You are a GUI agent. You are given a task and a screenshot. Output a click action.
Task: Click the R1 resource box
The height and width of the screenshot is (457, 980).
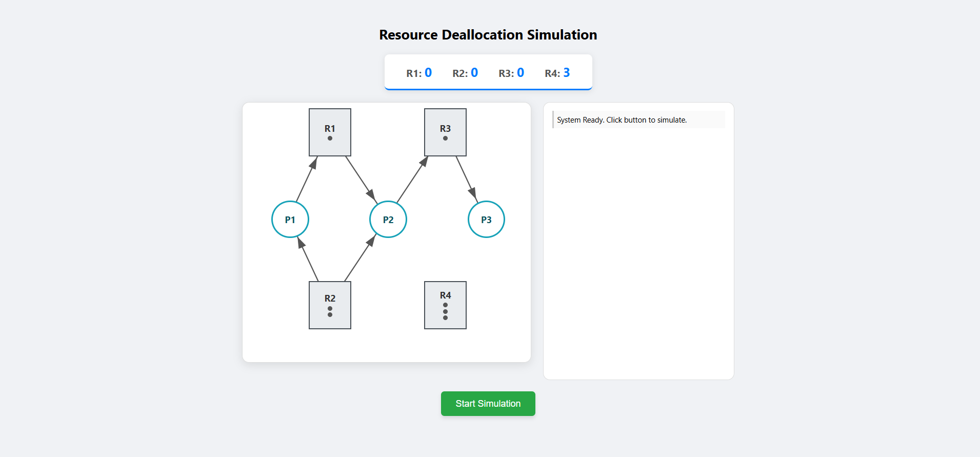[x=330, y=132]
